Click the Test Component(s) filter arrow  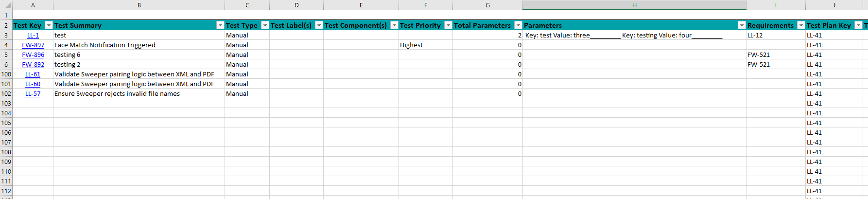[x=394, y=25]
